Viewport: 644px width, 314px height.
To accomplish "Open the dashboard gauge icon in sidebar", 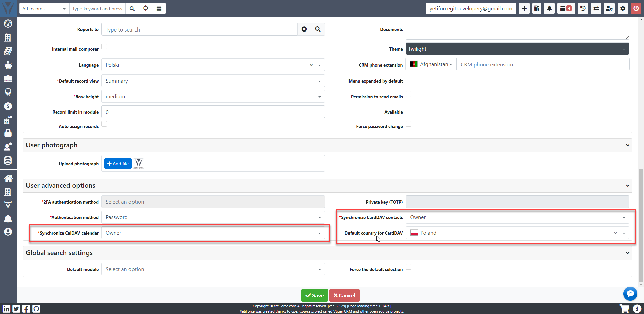I will click(8, 24).
